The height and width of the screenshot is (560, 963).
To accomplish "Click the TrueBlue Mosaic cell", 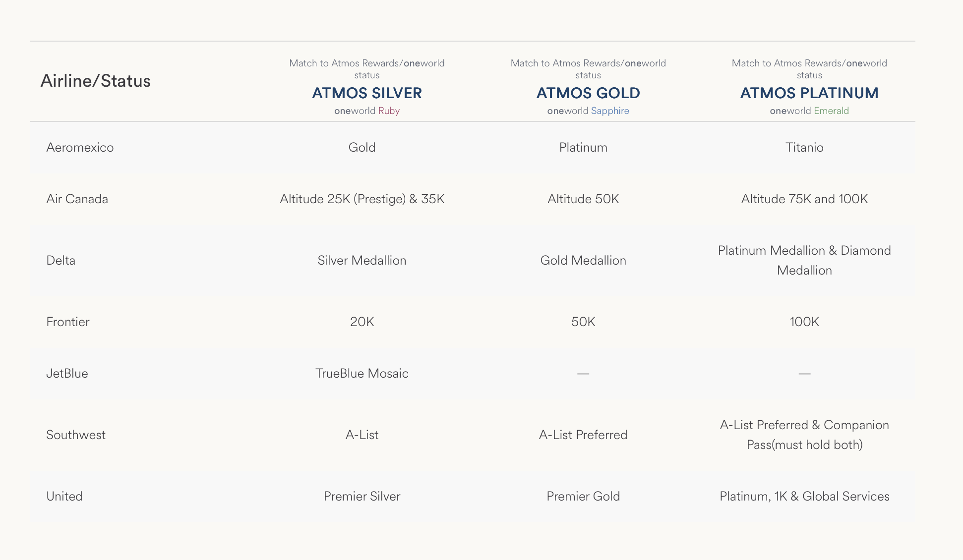I will pyautogui.click(x=361, y=373).
